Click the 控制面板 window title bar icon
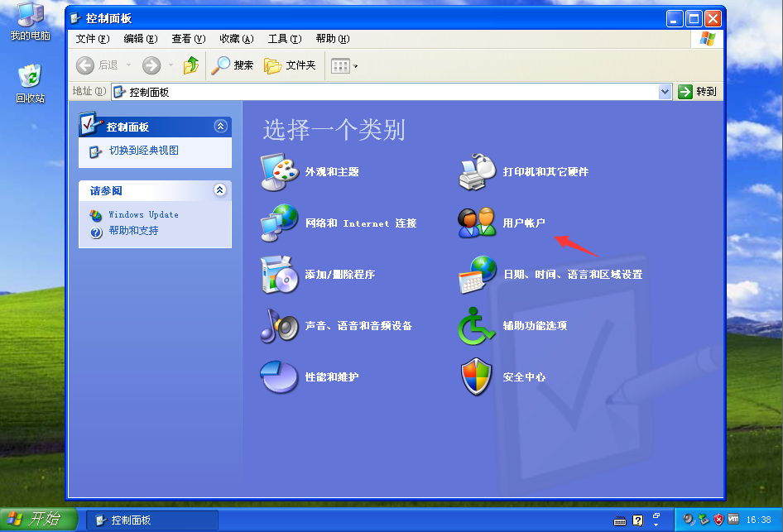 point(76,19)
